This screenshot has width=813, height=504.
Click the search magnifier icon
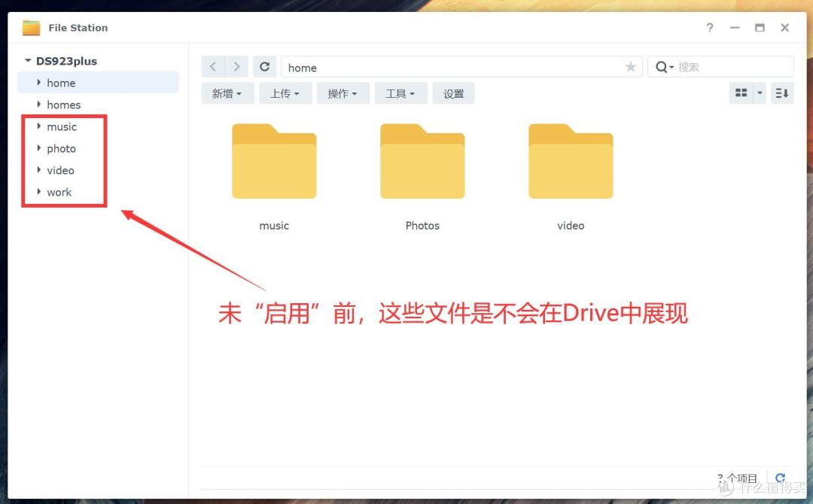(661, 67)
